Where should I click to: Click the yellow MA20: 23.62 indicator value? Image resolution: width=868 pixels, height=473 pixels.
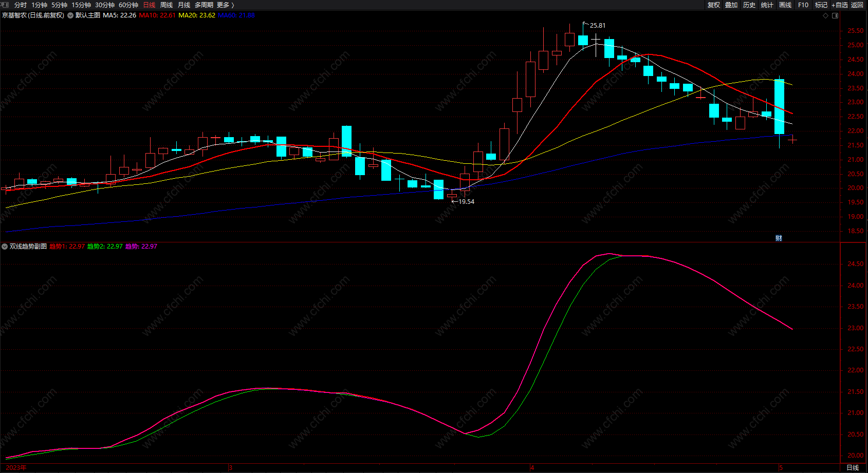pos(197,15)
